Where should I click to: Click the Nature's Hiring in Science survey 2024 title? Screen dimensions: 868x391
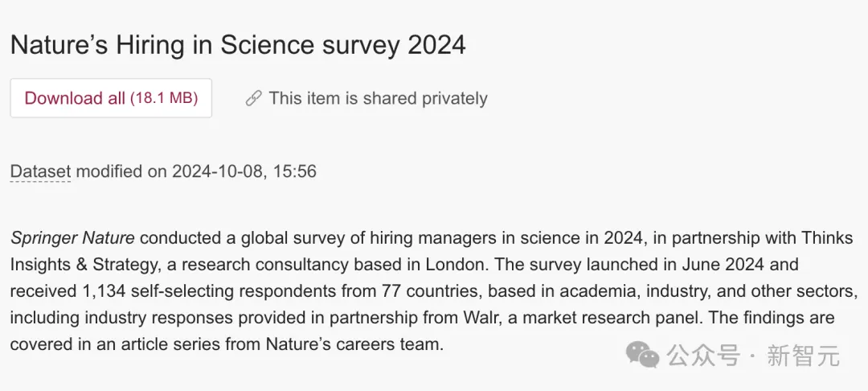(238, 45)
